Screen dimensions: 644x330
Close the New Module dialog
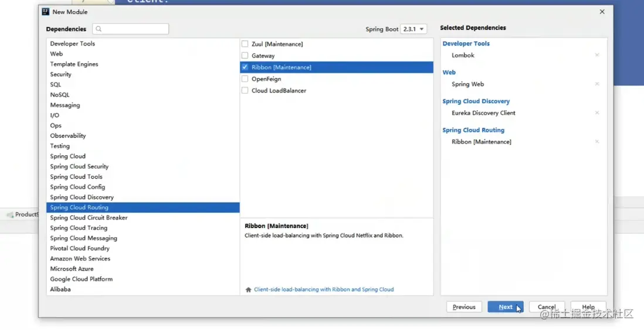coord(602,12)
